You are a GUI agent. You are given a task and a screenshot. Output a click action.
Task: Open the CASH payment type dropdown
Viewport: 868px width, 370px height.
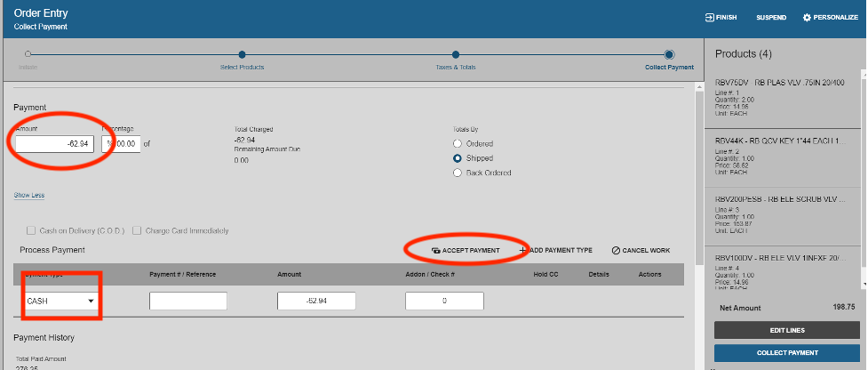(61, 301)
